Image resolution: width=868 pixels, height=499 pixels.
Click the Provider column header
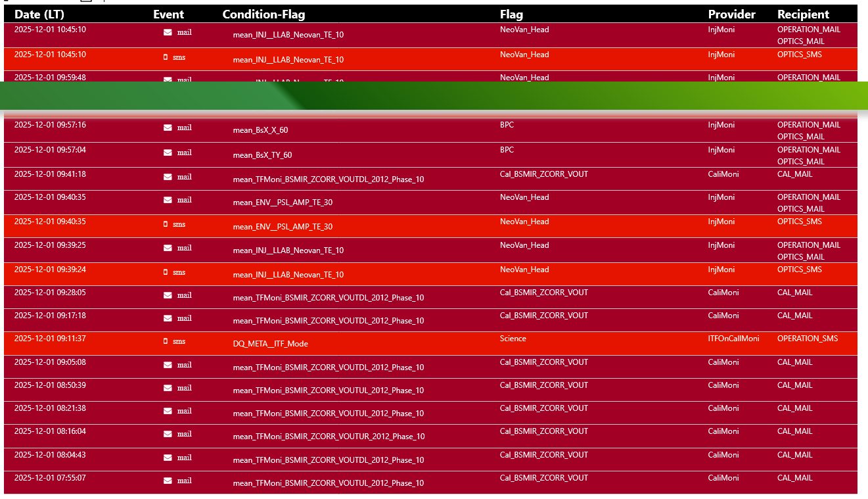click(x=731, y=14)
